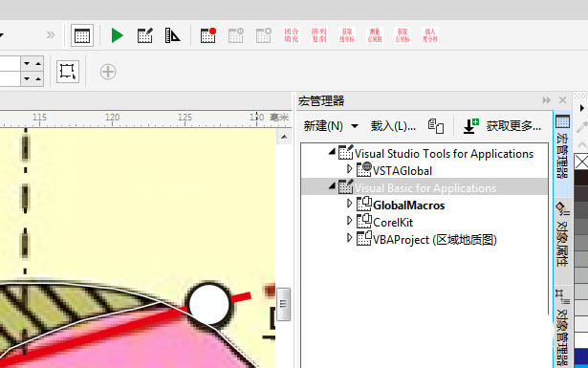Click the pause recording macro icon

pos(236,35)
